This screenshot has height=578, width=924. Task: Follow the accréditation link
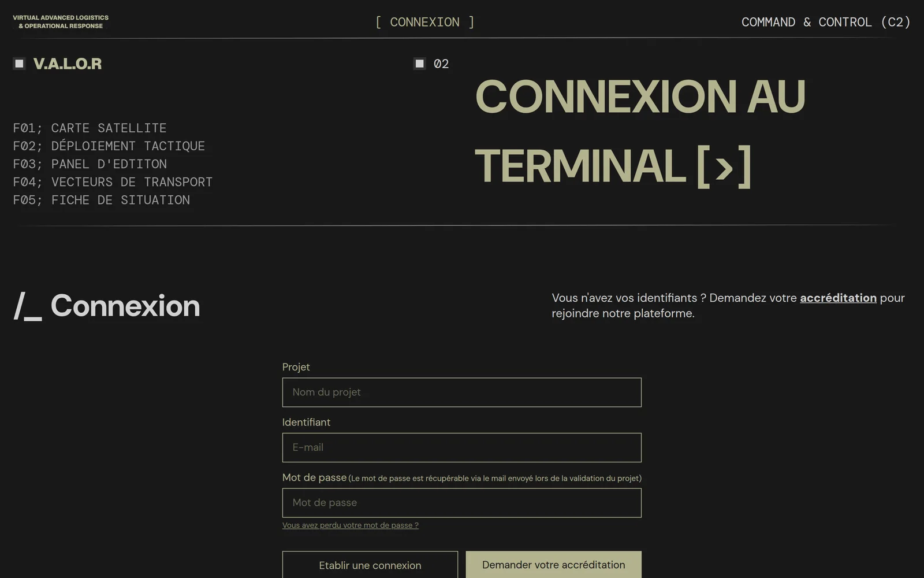(838, 298)
